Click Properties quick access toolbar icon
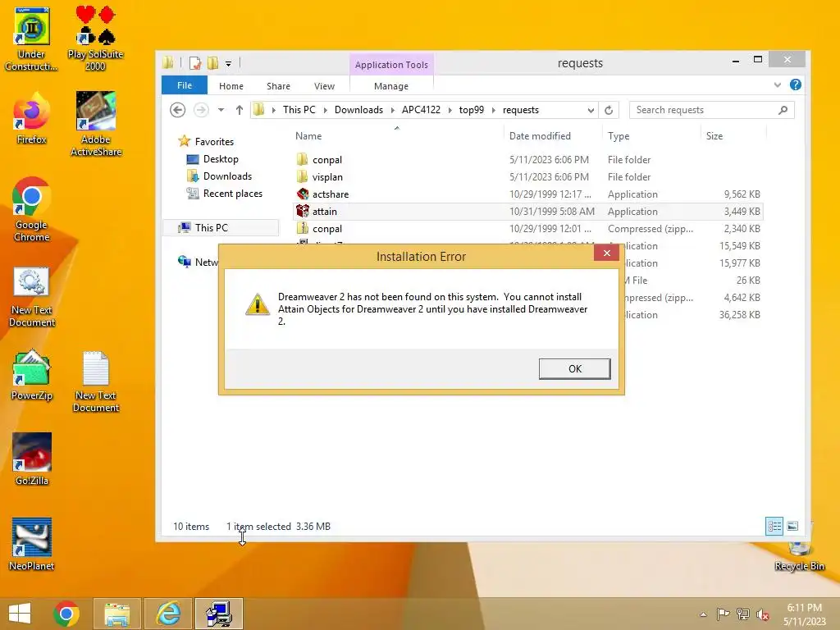Viewport: 840px width, 630px height. point(195,63)
